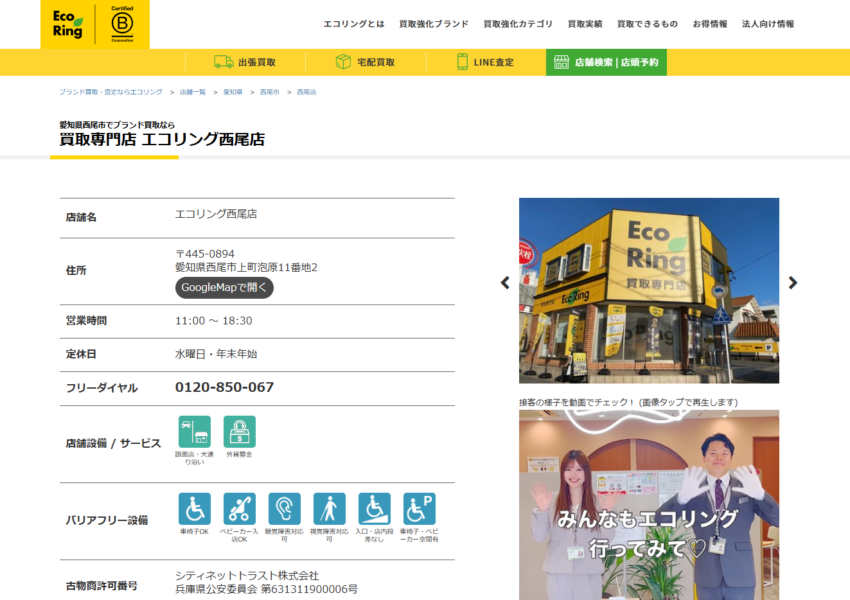Click the Eco Ring logo

[x=68, y=24]
